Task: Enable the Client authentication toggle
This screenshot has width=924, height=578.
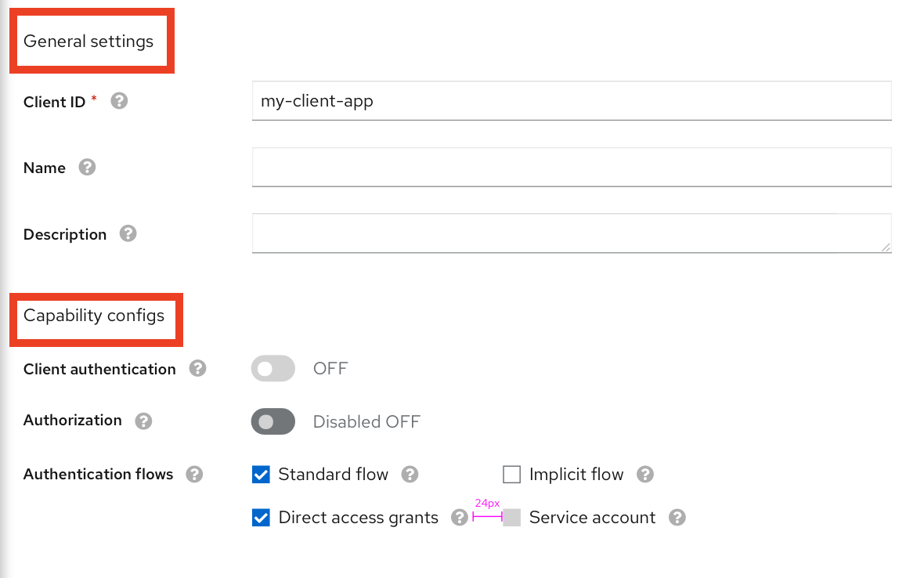Action: (x=273, y=368)
